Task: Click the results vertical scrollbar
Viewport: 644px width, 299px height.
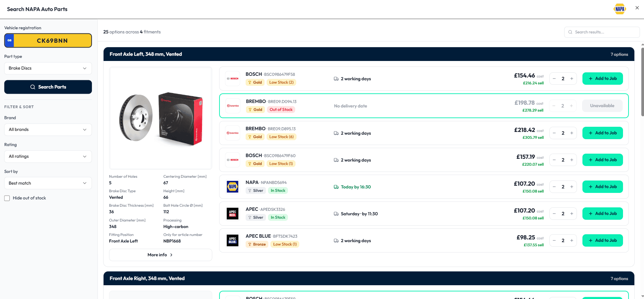Action: pos(642,83)
